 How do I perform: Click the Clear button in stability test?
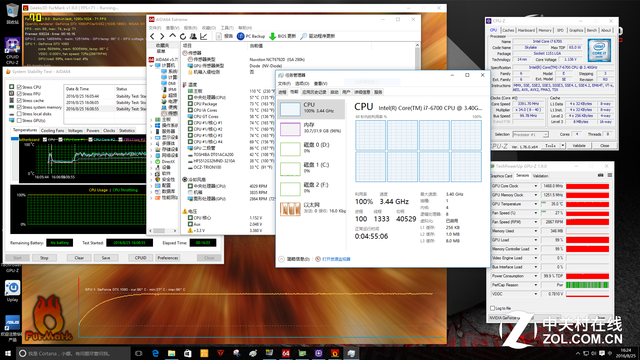click(x=79, y=258)
